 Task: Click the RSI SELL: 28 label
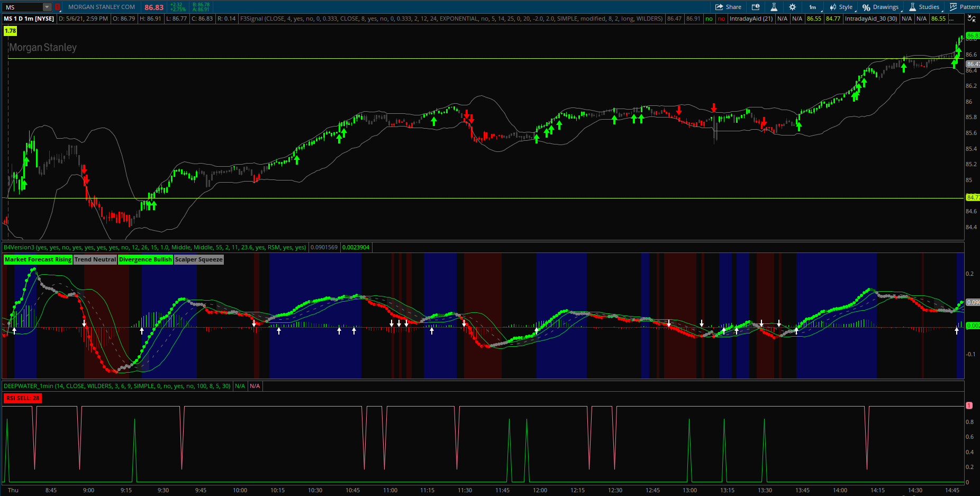pos(23,398)
